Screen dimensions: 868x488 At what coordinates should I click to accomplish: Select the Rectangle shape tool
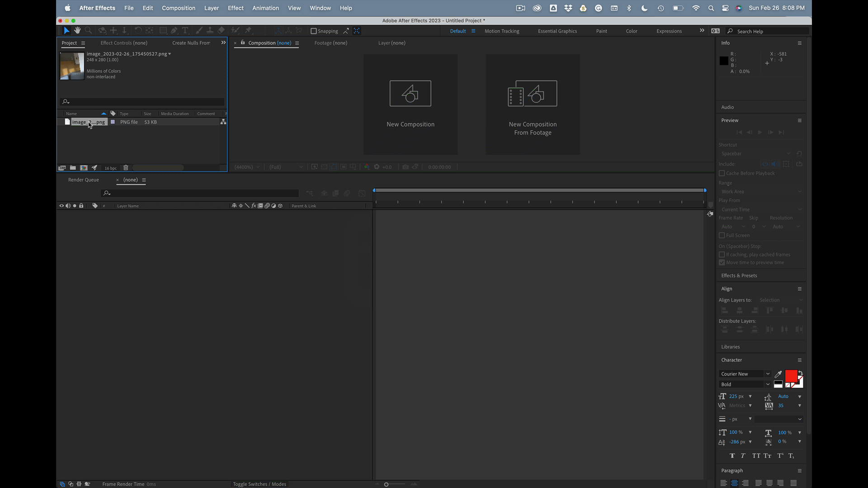[x=163, y=30]
